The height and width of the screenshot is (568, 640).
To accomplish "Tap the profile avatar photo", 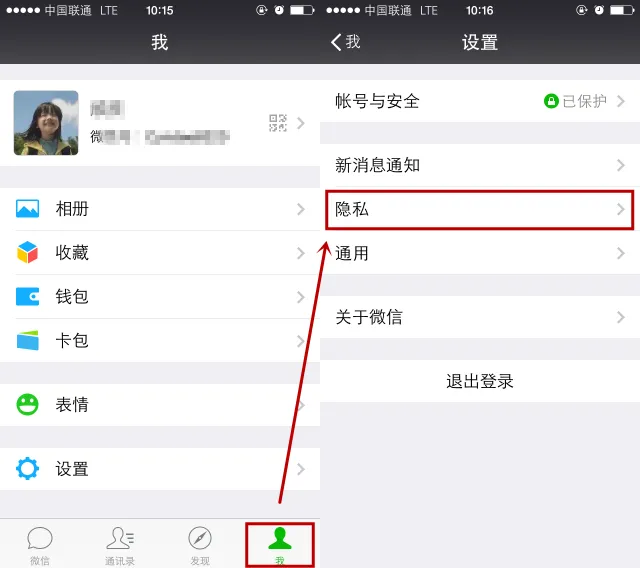I will (46, 123).
